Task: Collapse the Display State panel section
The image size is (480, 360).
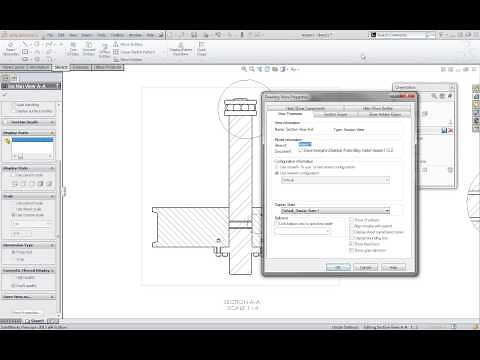Action: (x=52, y=133)
